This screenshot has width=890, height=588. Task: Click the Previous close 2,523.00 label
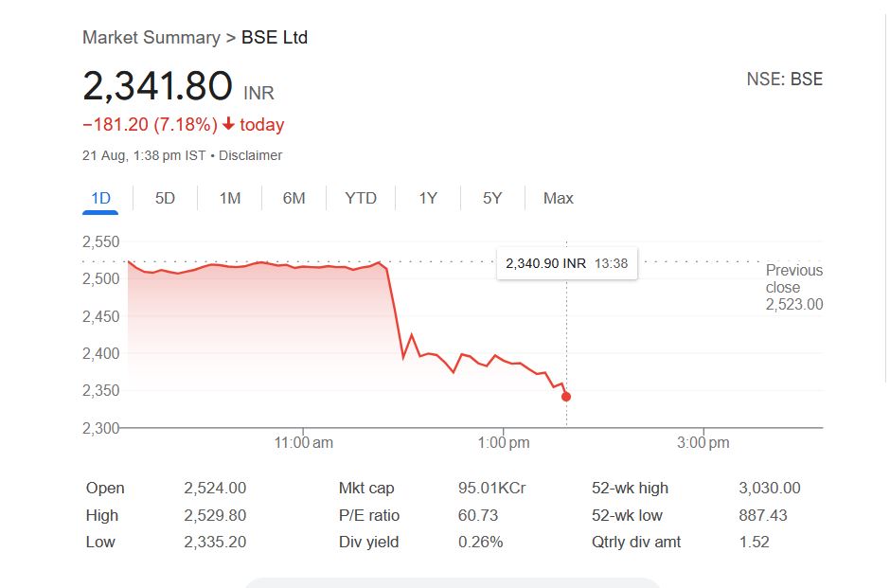point(793,287)
